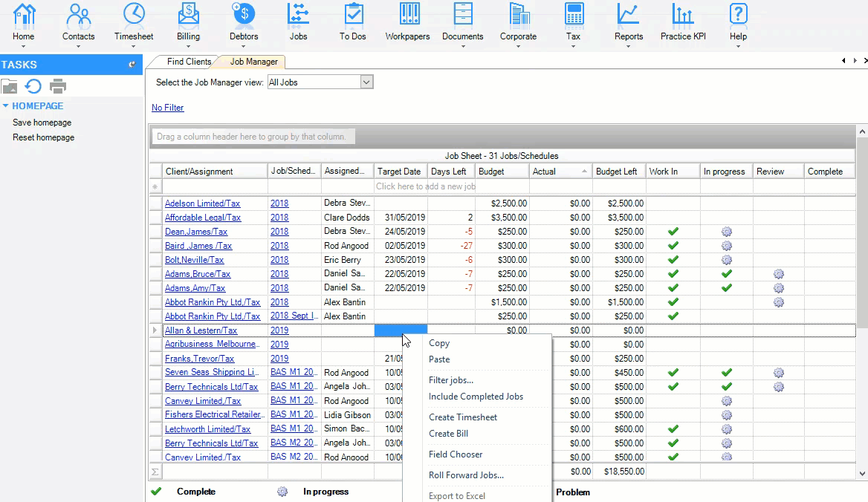
Task: Collapse the HOMEPAGE section
Action: point(6,106)
